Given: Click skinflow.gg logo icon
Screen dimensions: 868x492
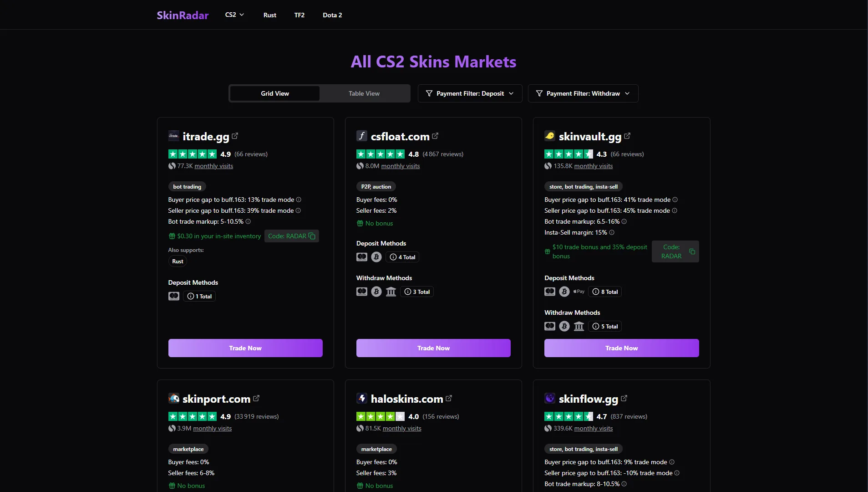Looking at the screenshot, I should [550, 398].
